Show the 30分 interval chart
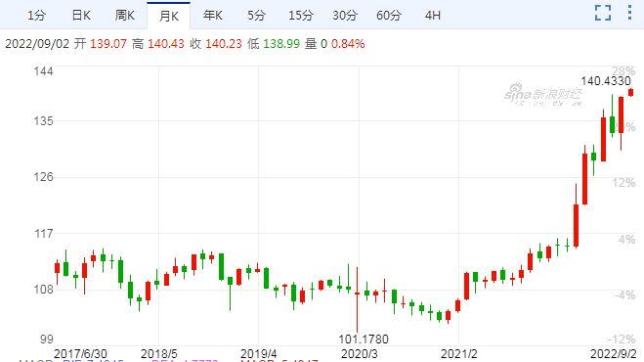The height and width of the screenshot is (362, 644). coord(345,16)
